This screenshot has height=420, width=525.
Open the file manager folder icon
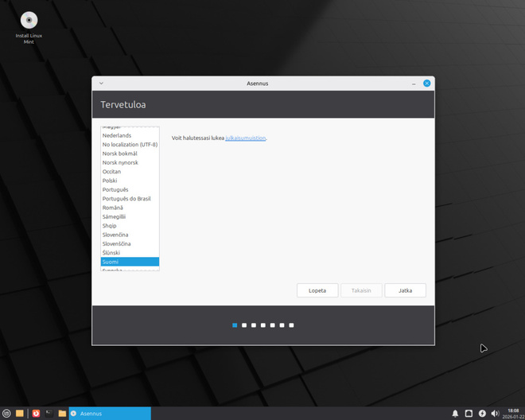(x=62, y=414)
